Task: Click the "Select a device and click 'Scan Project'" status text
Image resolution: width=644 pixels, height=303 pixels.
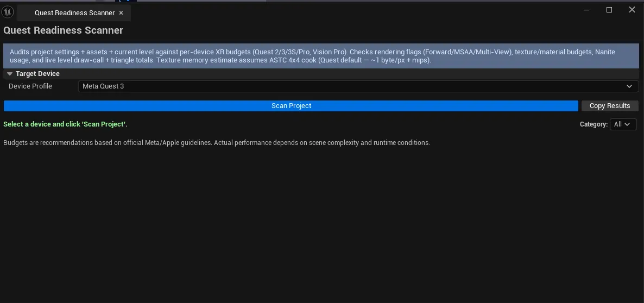Action: (65, 124)
